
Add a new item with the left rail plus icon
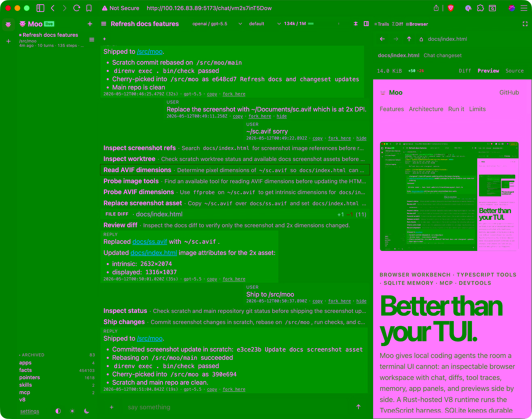click(x=8, y=41)
